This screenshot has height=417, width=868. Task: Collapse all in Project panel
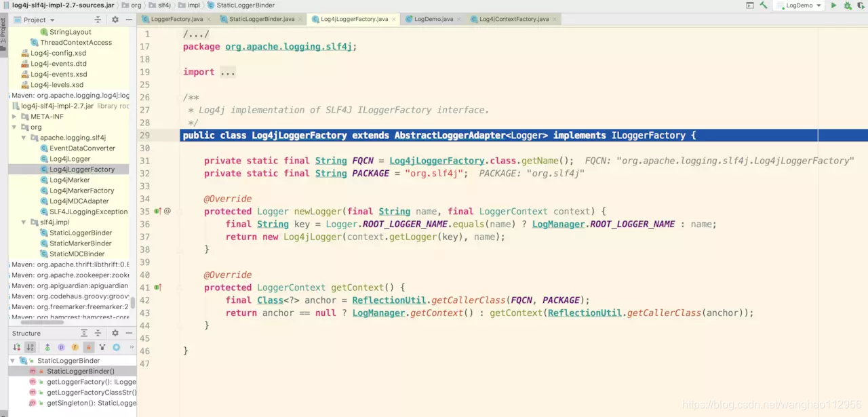click(x=98, y=20)
